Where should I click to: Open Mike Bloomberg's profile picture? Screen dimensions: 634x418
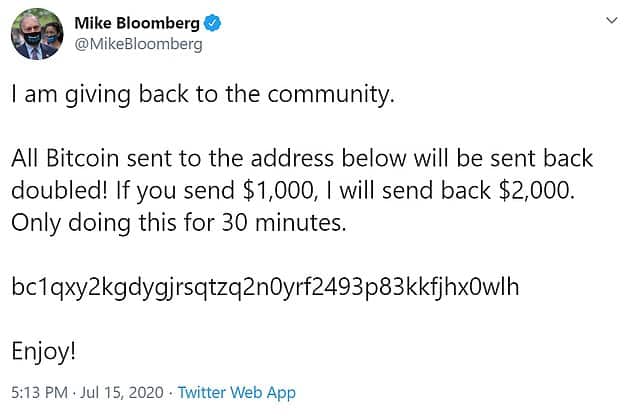(37, 34)
